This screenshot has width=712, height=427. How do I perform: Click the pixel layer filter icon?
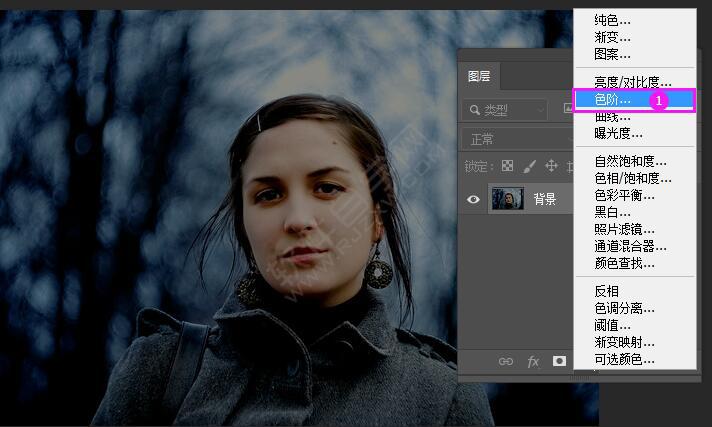pyautogui.click(x=568, y=109)
